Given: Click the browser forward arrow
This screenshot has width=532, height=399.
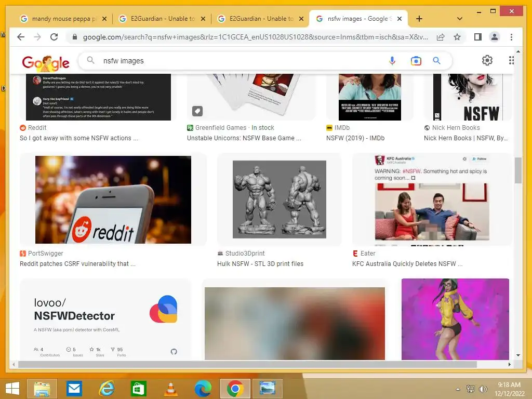Looking at the screenshot, I should point(37,37).
